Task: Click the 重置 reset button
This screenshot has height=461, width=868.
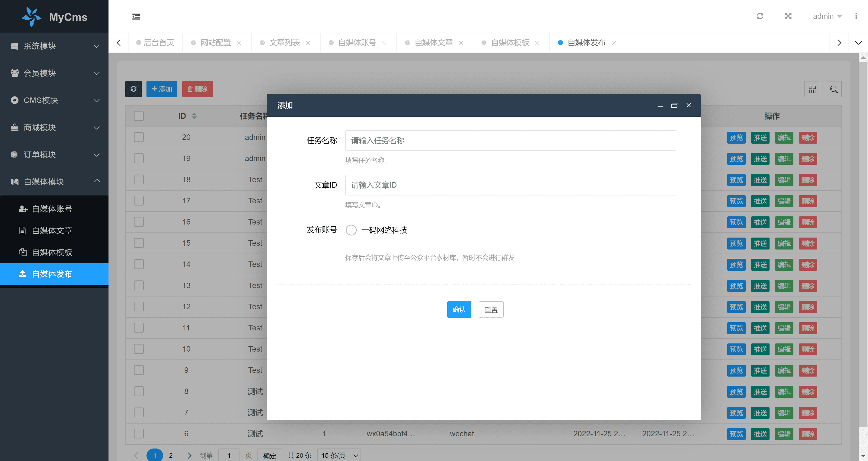Action: pos(491,310)
